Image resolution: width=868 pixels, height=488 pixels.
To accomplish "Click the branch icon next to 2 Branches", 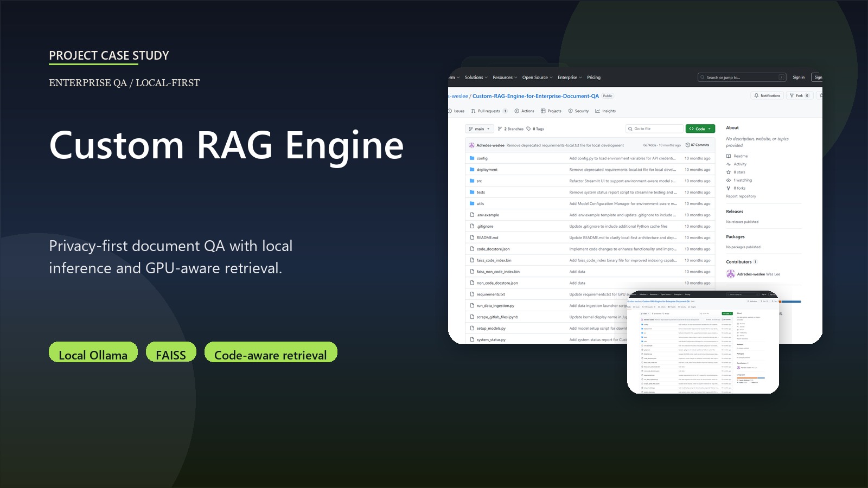I will coord(499,129).
